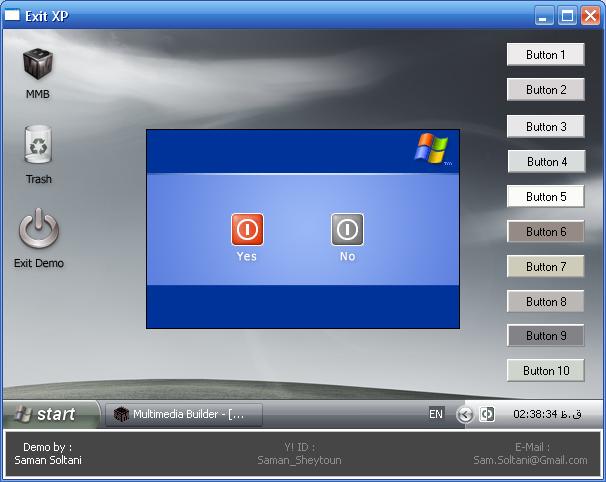606x482 pixels.
Task: Open the start menu button
Action: tap(51, 414)
